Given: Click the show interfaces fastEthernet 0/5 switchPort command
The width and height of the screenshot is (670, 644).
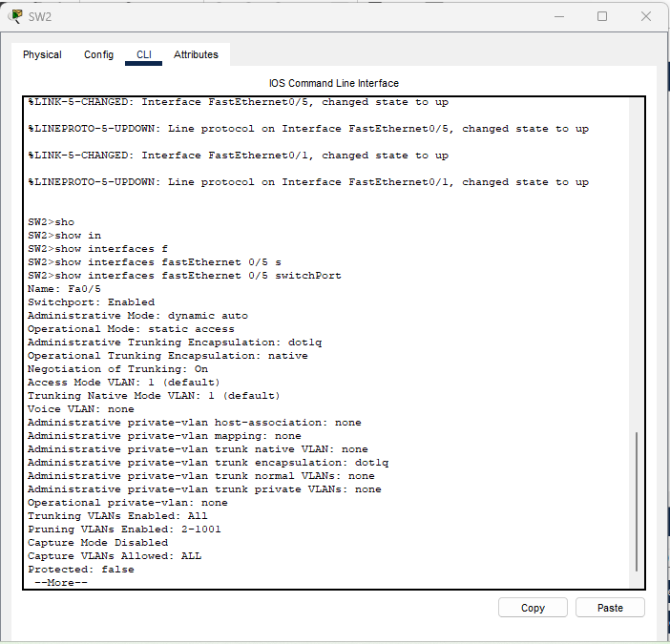Looking at the screenshot, I should click(x=184, y=275).
